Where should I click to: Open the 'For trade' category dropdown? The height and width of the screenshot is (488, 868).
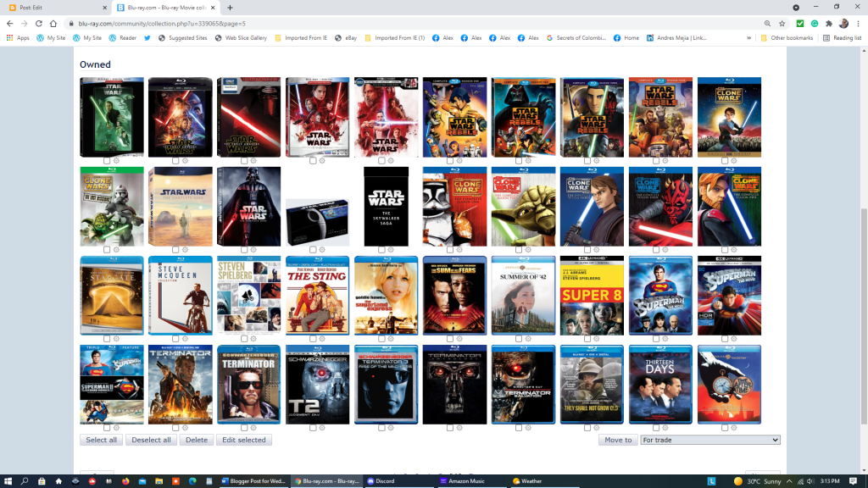coord(709,440)
